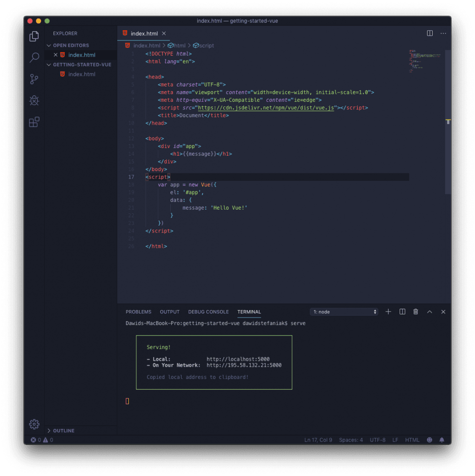Maximize the panel with up chevron
Viewport: 475px width, 476px height.
click(x=429, y=311)
